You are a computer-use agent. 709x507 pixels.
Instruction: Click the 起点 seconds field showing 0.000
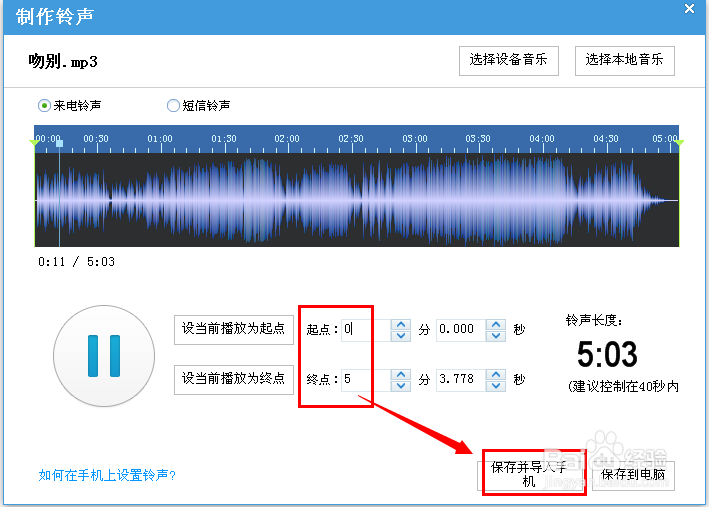click(461, 330)
